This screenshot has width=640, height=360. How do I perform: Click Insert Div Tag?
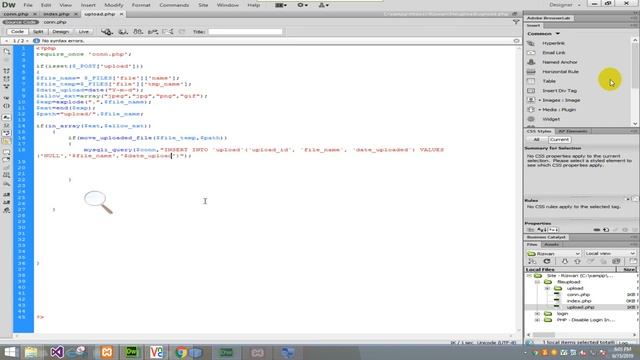pos(559,91)
